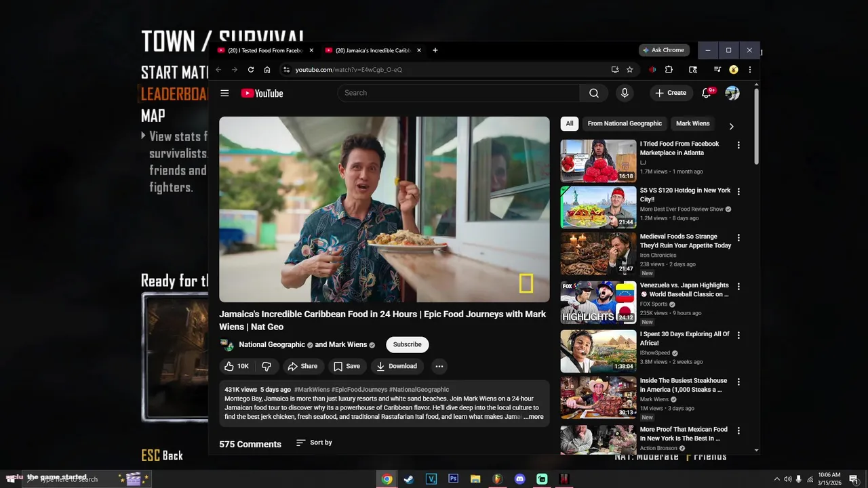Open Facebook Marketplace Atlanta video thumbnail
This screenshot has width=868, height=488.
(x=598, y=161)
